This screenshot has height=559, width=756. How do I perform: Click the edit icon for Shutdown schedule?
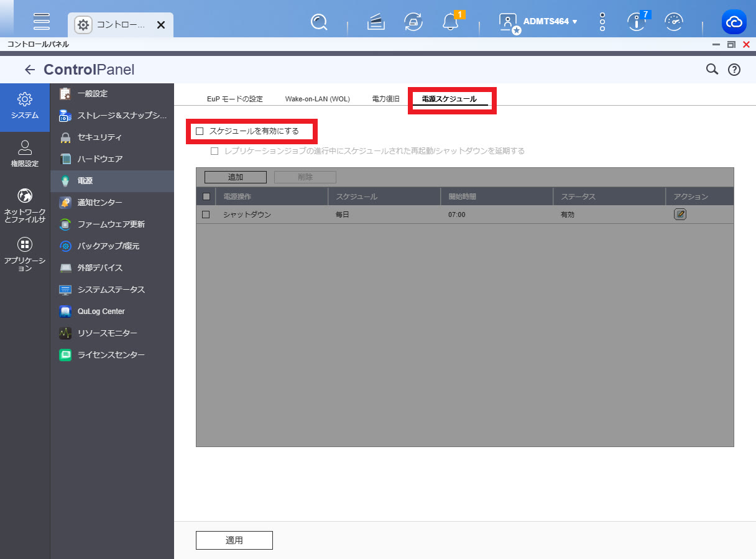click(x=680, y=215)
